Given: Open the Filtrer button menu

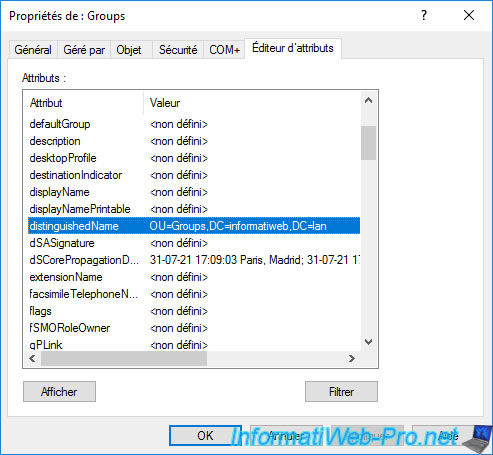Looking at the screenshot, I should pyautogui.click(x=341, y=392).
